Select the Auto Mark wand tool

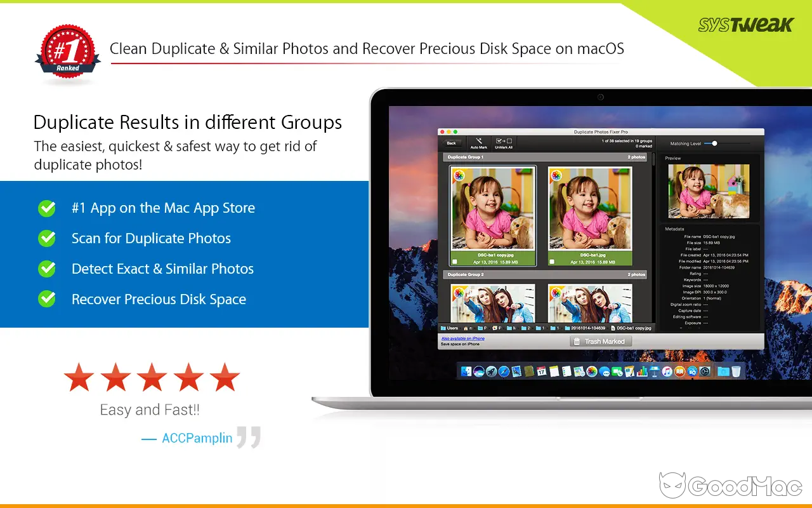coord(478,142)
